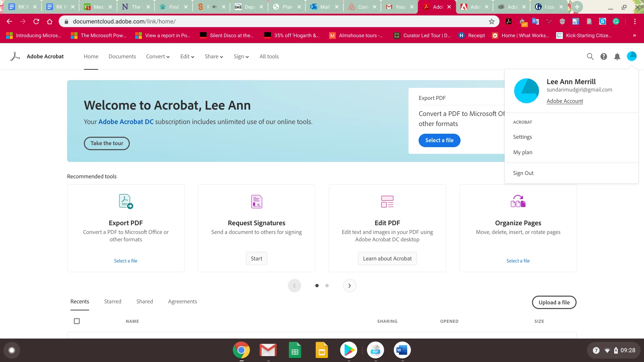The height and width of the screenshot is (362, 644).
Task: Expand the Share dropdown menu
Action: (x=214, y=57)
